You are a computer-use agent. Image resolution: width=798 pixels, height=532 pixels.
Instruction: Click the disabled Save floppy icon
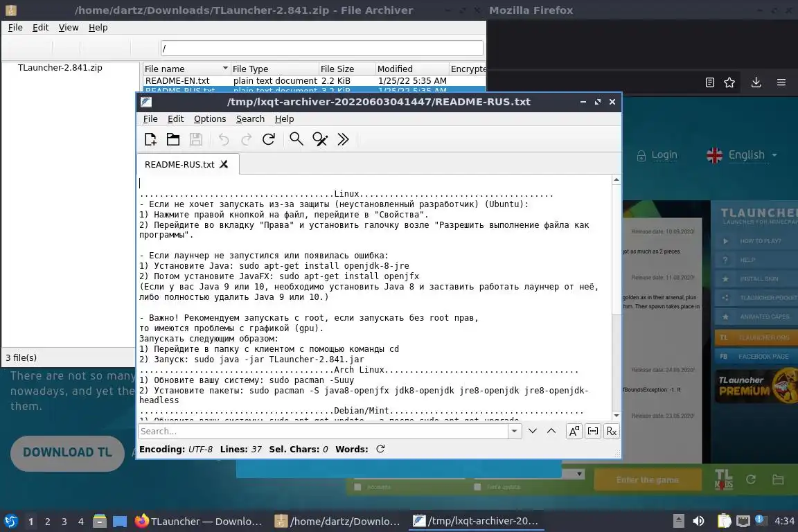196,139
